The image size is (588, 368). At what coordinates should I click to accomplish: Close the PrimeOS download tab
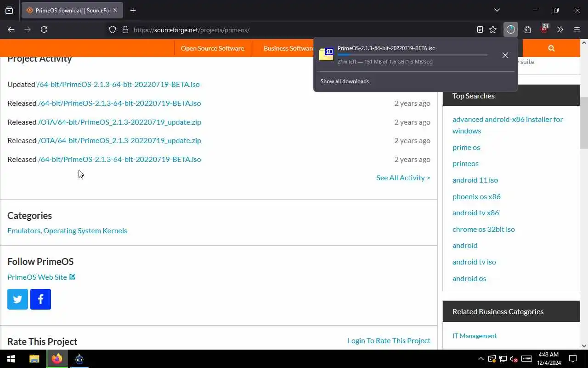pos(115,10)
